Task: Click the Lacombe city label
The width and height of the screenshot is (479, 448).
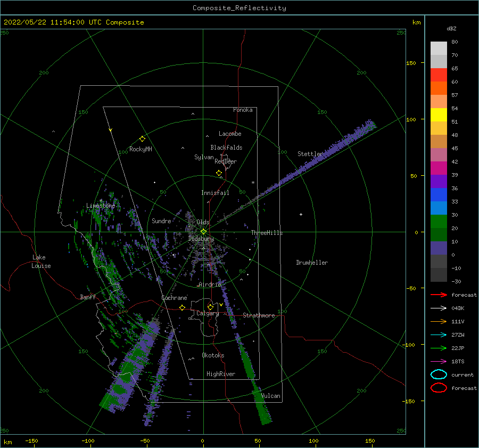Action: click(x=230, y=134)
